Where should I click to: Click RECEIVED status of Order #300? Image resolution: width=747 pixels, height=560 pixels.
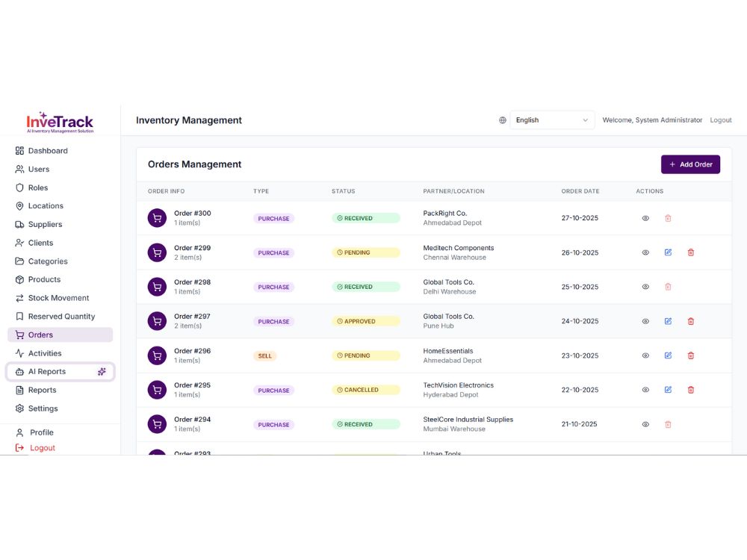point(366,218)
